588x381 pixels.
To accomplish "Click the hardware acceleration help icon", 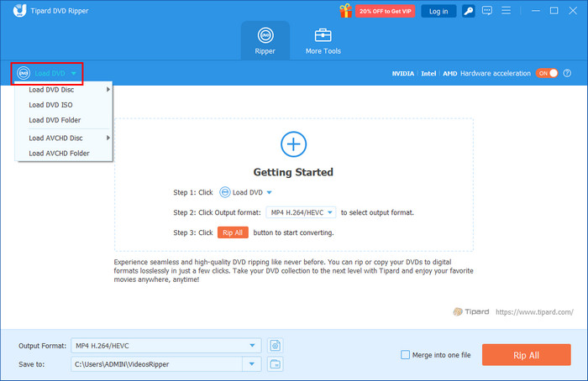I will (x=568, y=73).
